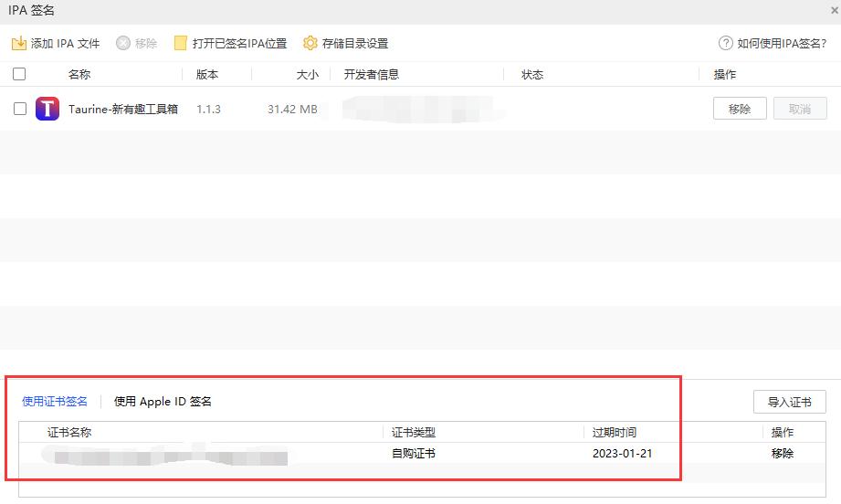This screenshot has height=504, width=841.
Task: Select the Taurine-新有趣工具箱 name text
Action: pyautogui.click(x=123, y=109)
